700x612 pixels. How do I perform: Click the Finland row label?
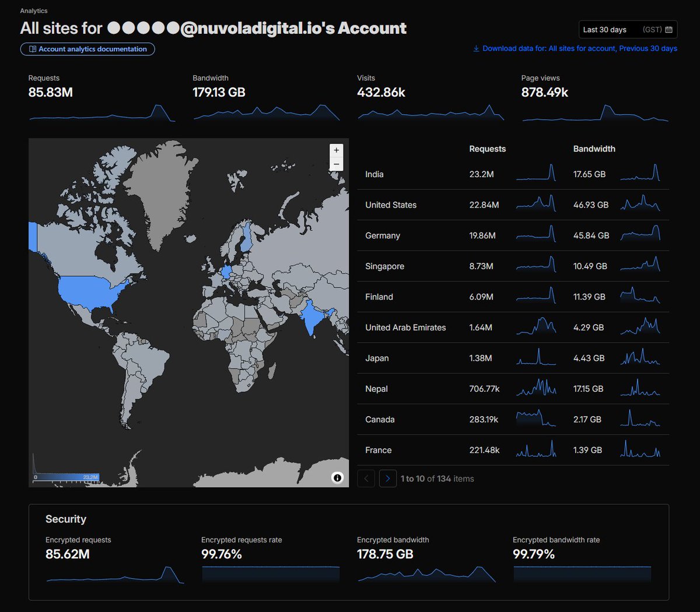[x=379, y=297]
